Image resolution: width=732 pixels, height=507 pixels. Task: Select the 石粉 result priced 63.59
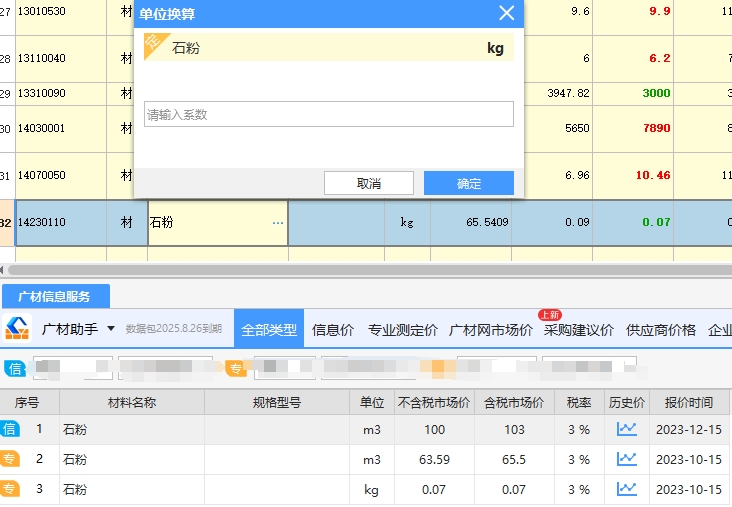click(366, 459)
